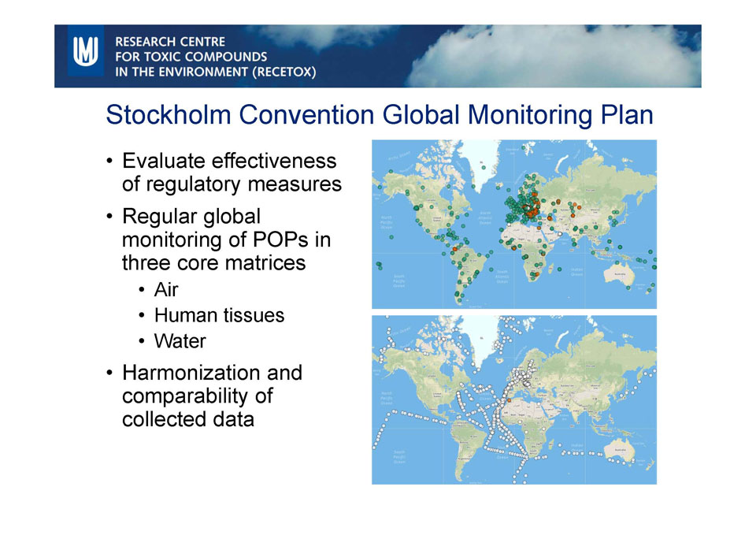The image size is (756, 535).
Task: Click 'North Pacific Ocean' label on lower map
Action: pos(387,396)
